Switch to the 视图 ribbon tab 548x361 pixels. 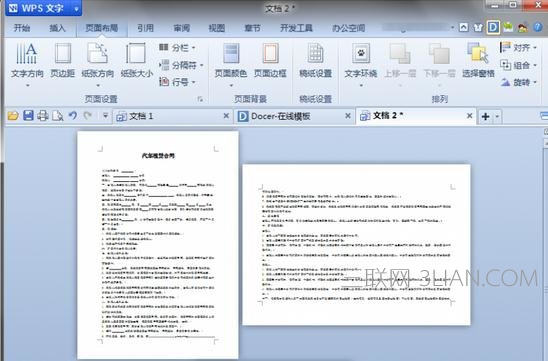pyautogui.click(x=217, y=28)
